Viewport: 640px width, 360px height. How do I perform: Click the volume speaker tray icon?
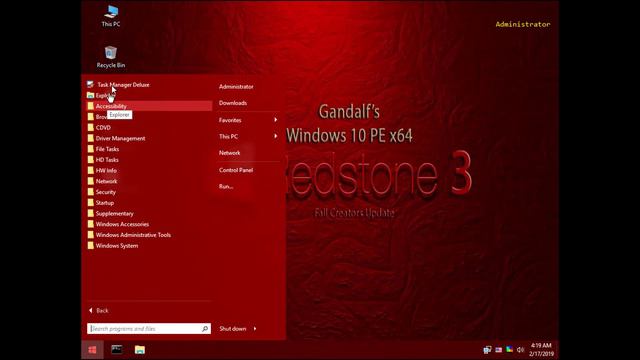point(520,350)
